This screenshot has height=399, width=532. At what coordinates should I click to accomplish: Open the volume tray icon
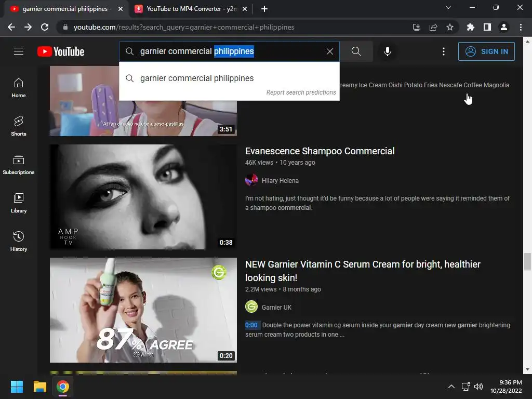pos(478,387)
